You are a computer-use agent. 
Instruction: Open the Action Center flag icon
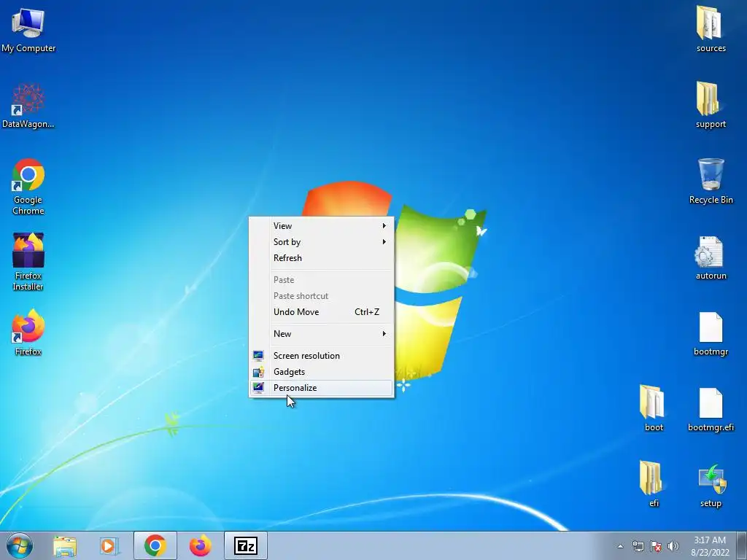(656, 546)
